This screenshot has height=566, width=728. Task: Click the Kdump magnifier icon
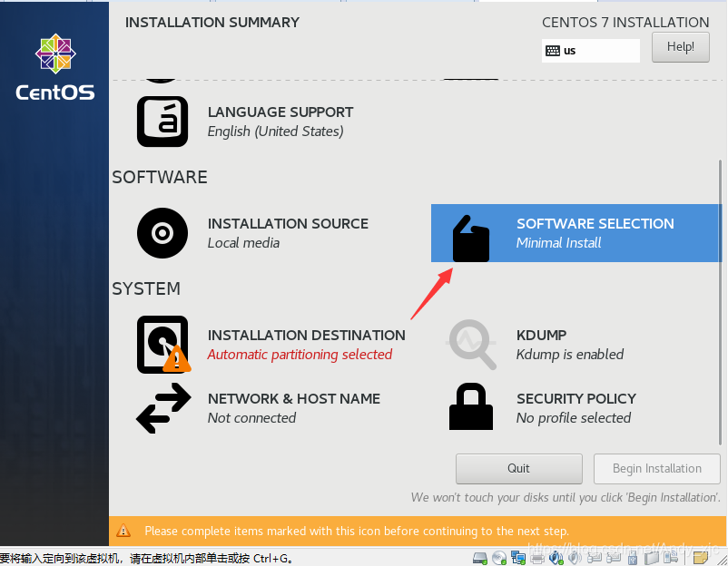click(x=472, y=345)
